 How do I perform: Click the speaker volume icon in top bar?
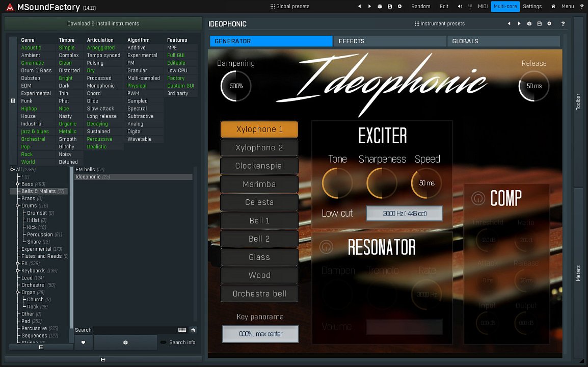click(460, 7)
